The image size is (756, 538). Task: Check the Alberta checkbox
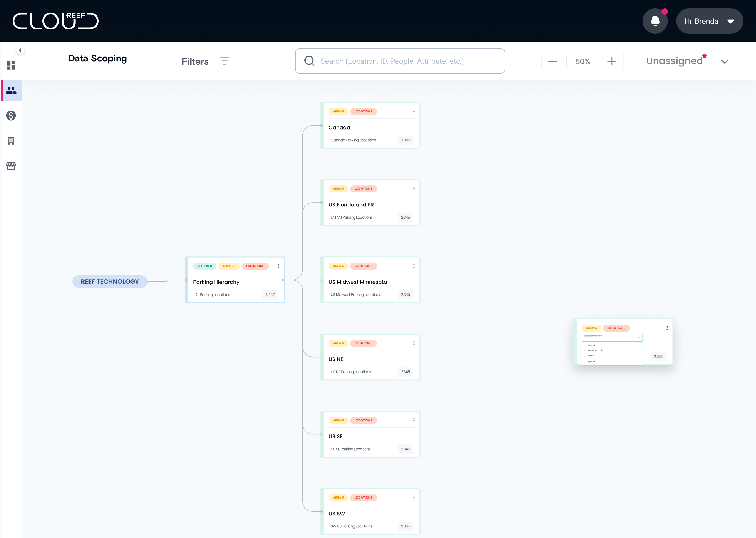(x=585, y=345)
